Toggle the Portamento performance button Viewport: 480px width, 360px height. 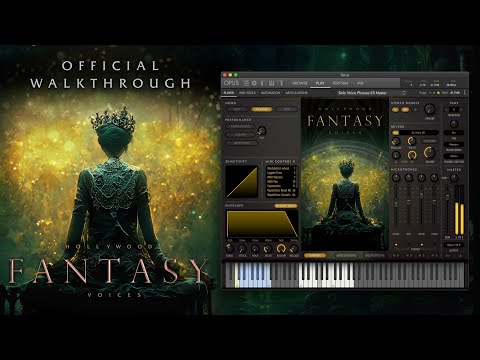[x=241, y=127]
